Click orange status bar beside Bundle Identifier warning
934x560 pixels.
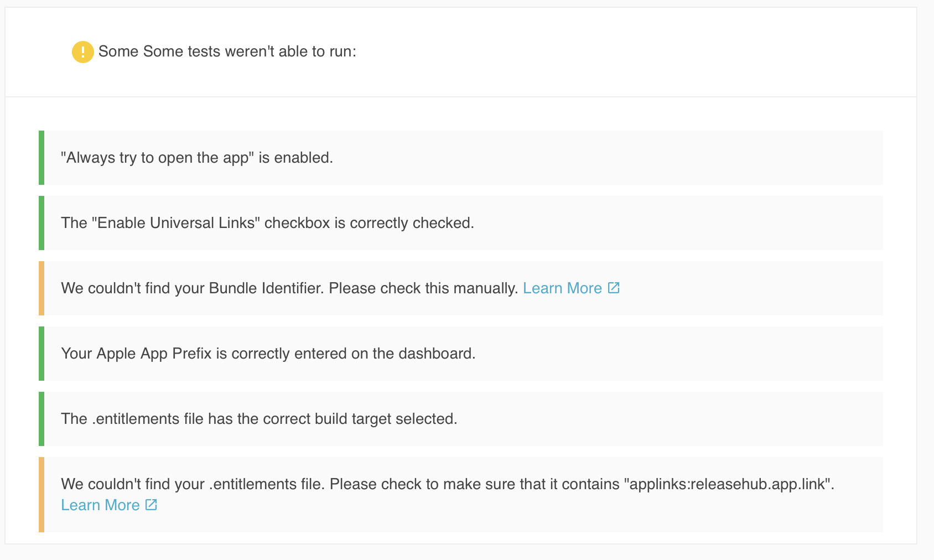pyautogui.click(x=41, y=288)
